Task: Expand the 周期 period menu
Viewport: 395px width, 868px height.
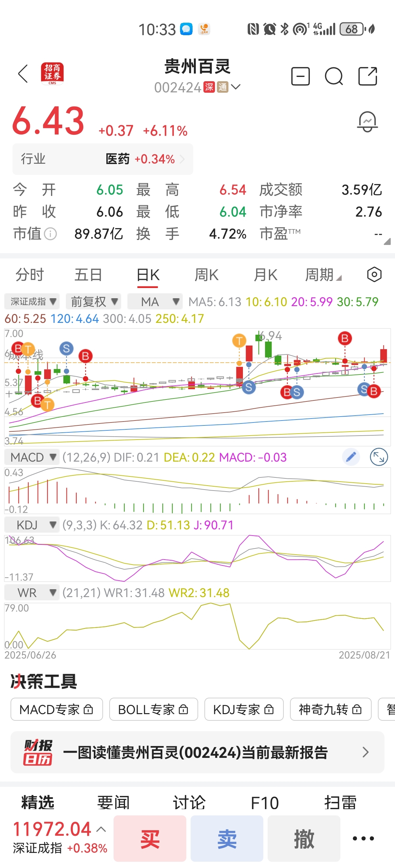Action: coord(323,275)
